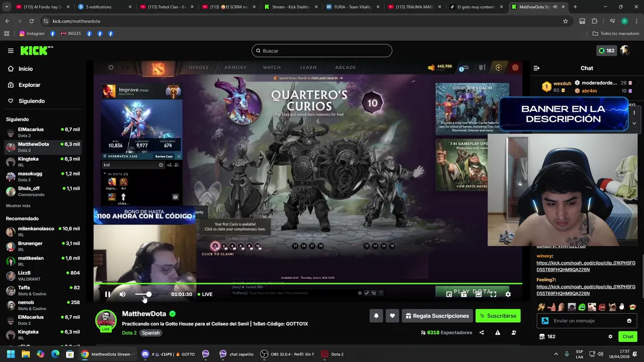Expand pinned banner with chevron down
The height and width of the screenshot is (362, 644).
(634, 123)
